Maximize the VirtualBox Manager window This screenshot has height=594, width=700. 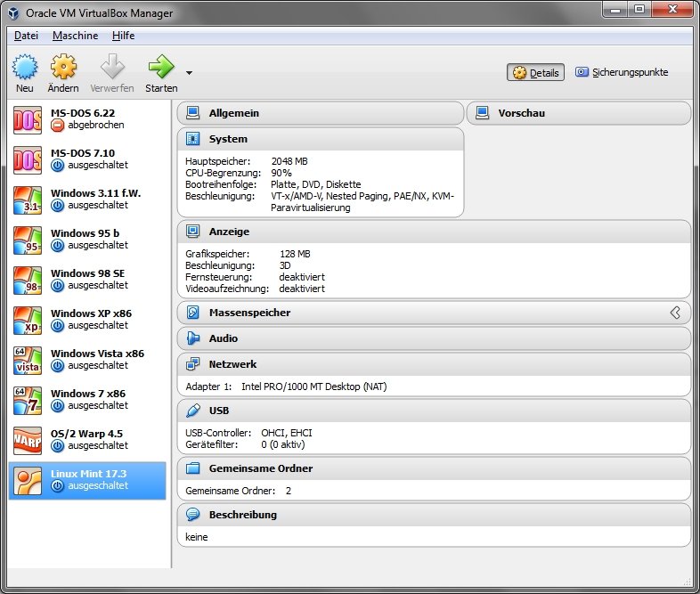coord(639,10)
